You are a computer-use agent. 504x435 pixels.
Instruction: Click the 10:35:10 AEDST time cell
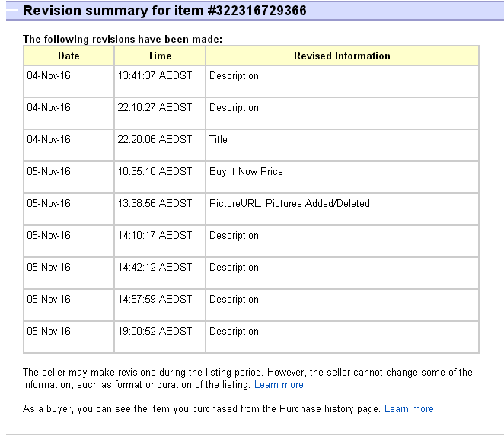155,172
